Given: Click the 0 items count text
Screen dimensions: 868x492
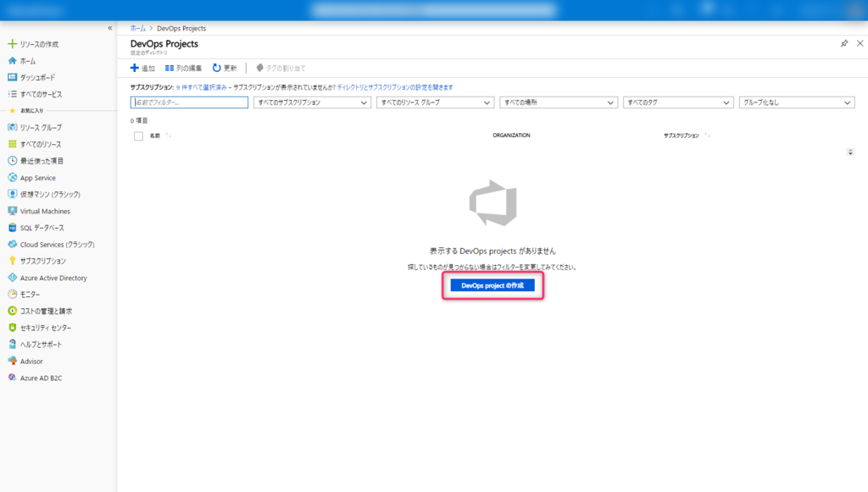Looking at the screenshot, I should click(139, 120).
